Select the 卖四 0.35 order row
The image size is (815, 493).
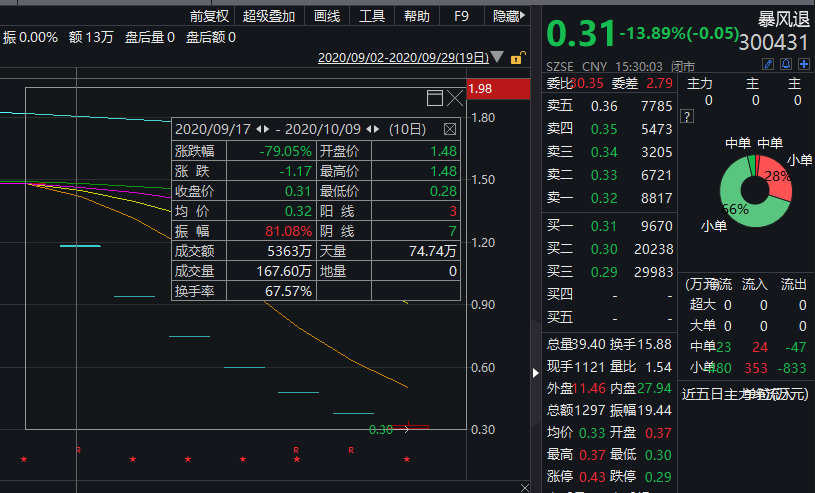609,129
